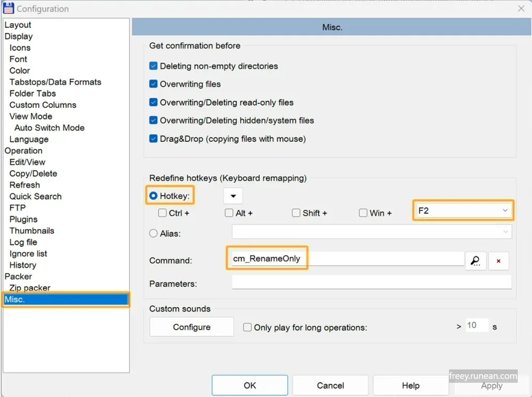Open Folder Tabs settings
The height and width of the screenshot is (397, 532).
[x=32, y=93]
